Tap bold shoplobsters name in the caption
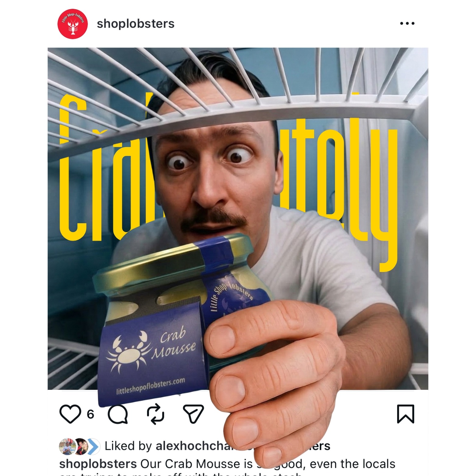 pos(98,464)
